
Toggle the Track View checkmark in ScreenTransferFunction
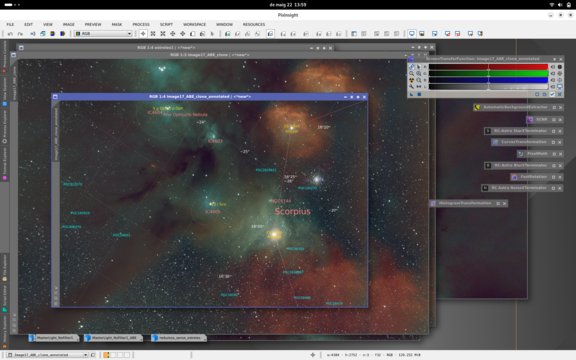(552, 94)
